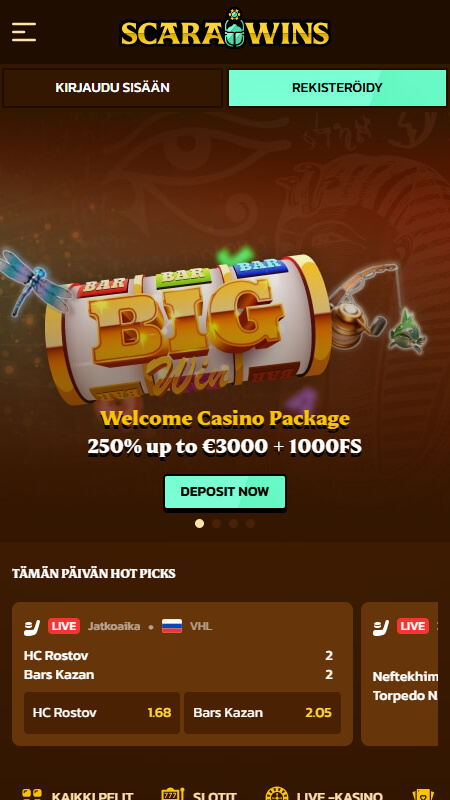
Task: Click the red LIVE badge on the HC Rostov match
Action: point(64,626)
